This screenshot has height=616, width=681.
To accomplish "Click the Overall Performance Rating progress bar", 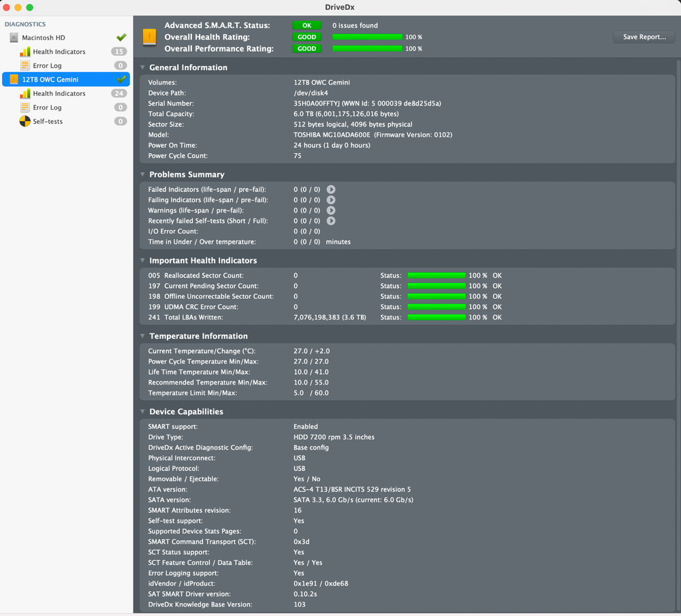I will (x=368, y=48).
